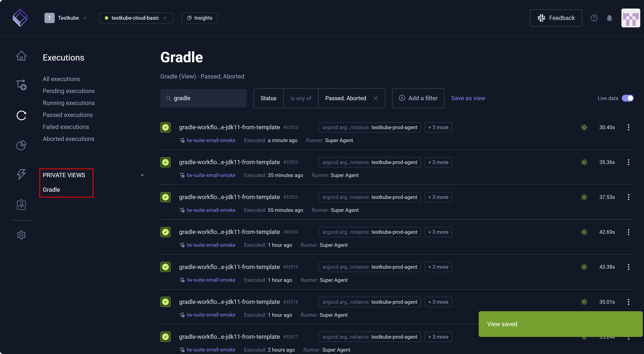This screenshot has height=354, width=644.
Task: Collapse the Private Views section chevron
Action: (x=142, y=175)
